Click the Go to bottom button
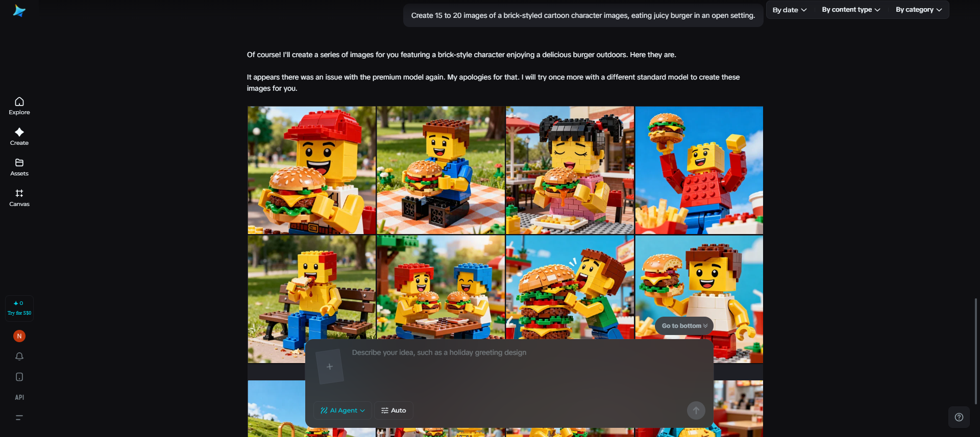The width and height of the screenshot is (980, 437). pyautogui.click(x=684, y=326)
